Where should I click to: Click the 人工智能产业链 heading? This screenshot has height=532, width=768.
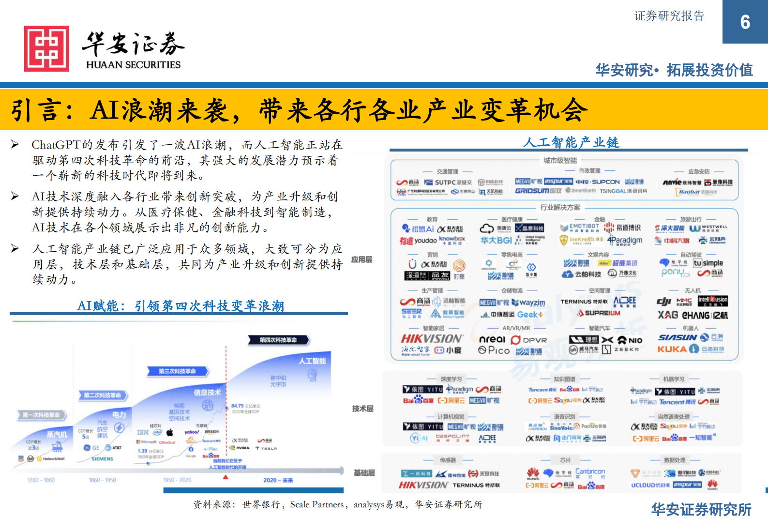[571, 142]
